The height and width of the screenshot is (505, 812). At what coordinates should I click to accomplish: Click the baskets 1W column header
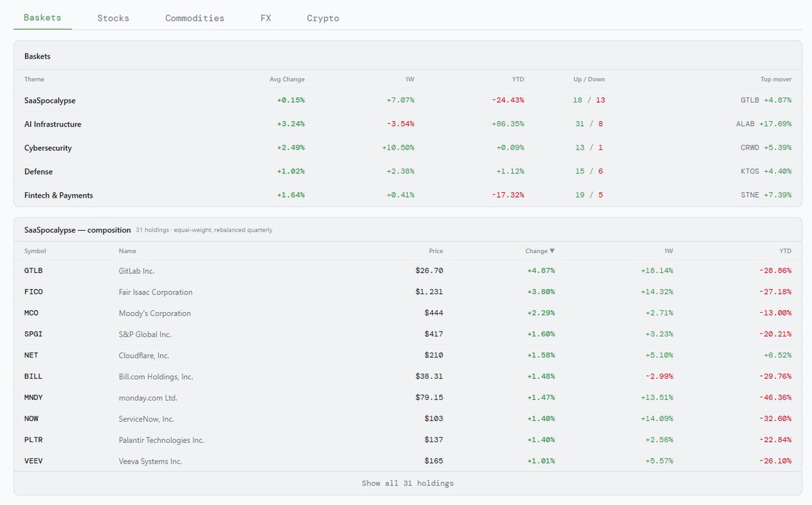[410, 79]
